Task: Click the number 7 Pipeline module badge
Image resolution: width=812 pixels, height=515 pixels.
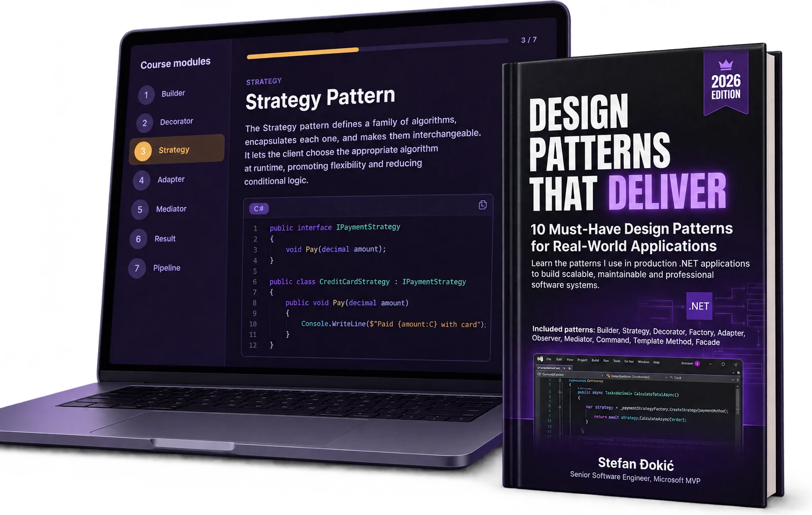Action: click(137, 268)
